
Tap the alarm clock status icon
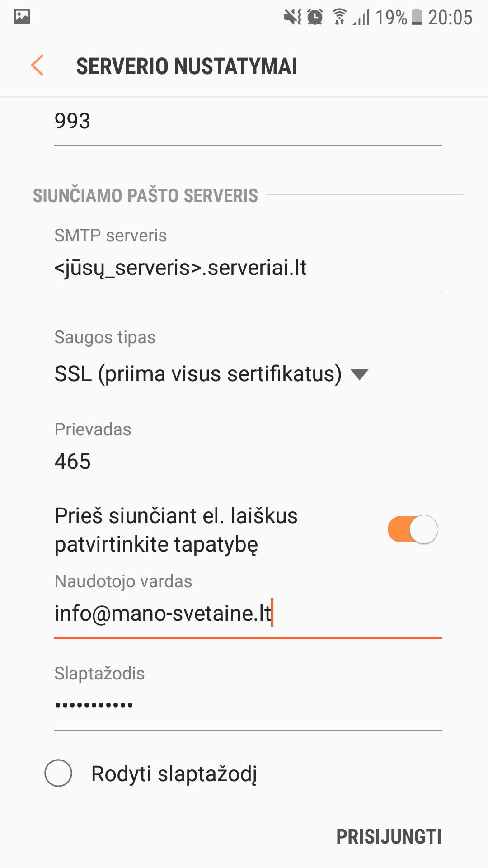(315, 17)
